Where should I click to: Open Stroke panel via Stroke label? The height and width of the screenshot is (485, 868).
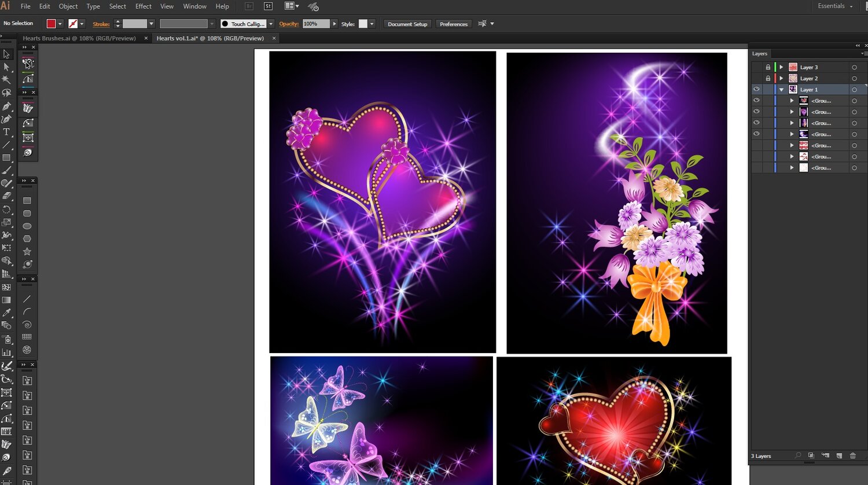pyautogui.click(x=101, y=24)
